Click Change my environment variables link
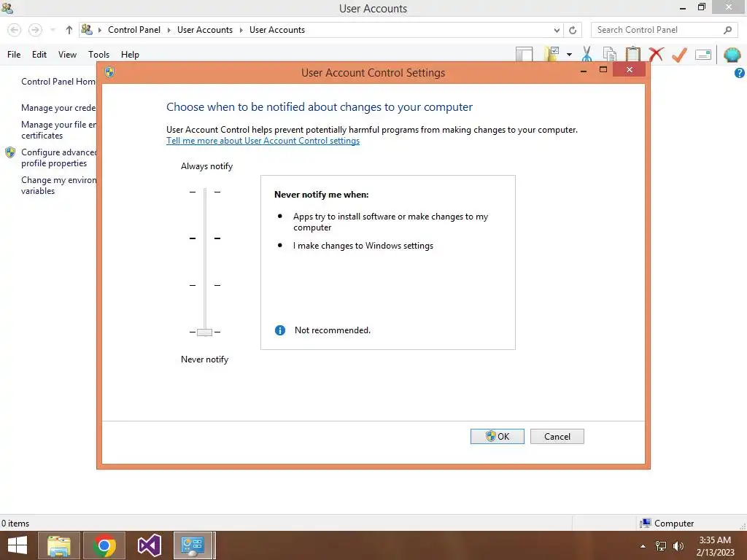 coord(58,185)
